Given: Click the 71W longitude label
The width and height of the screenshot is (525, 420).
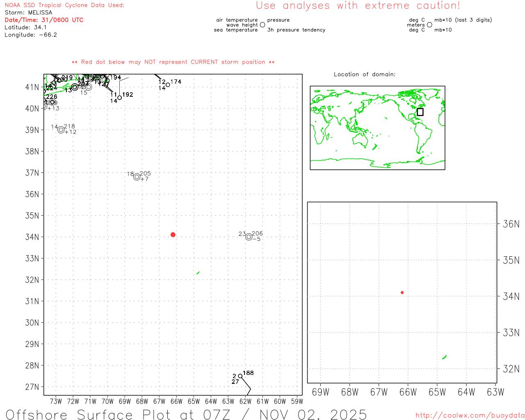Looking at the screenshot, I should tap(90, 401).
